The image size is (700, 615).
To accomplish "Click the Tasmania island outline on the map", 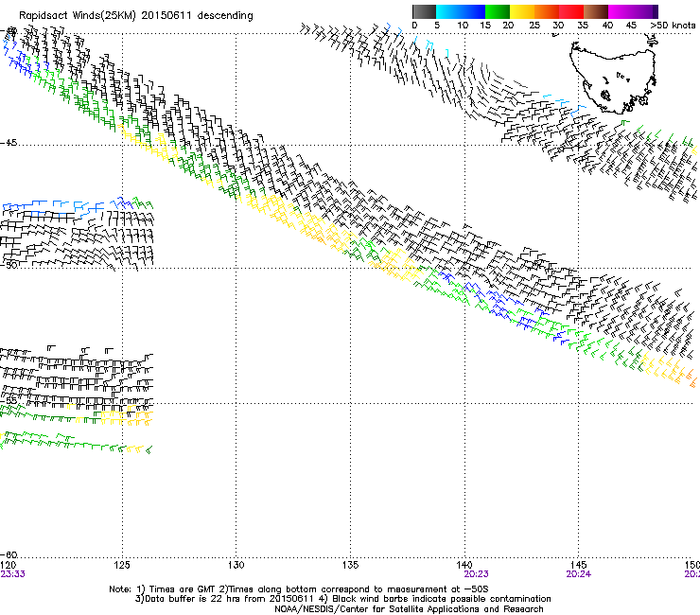I will 613,79.
